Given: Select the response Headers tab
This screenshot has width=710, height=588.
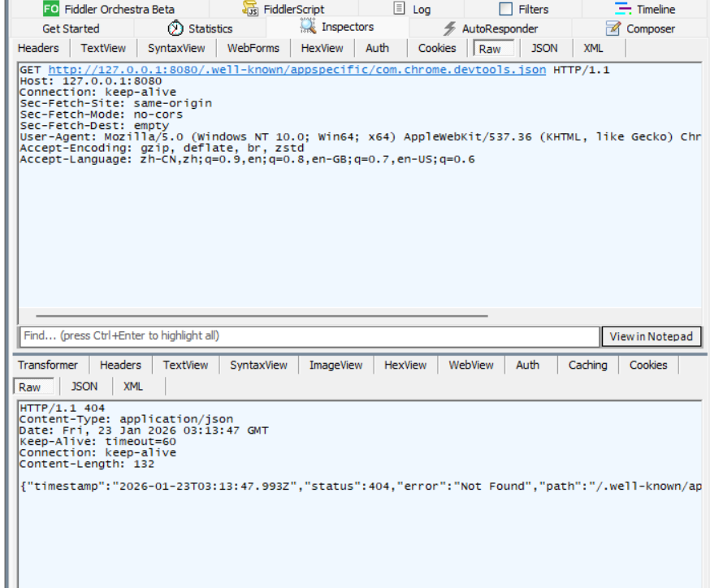Looking at the screenshot, I should [x=120, y=365].
